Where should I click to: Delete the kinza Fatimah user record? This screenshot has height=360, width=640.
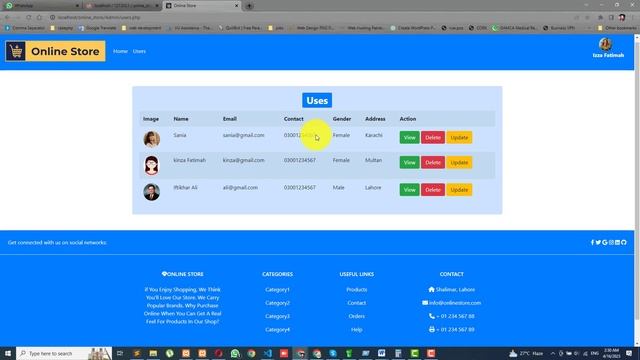pyautogui.click(x=433, y=162)
